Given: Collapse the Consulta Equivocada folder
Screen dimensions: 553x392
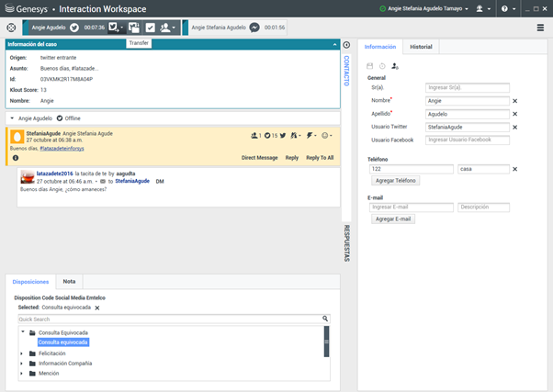Looking at the screenshot, I should tap(23, 331).
